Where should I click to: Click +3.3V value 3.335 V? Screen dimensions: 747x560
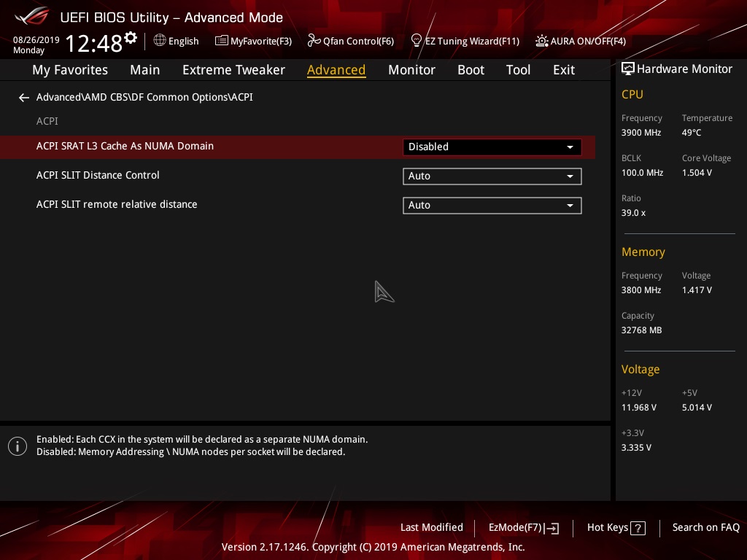636,448
